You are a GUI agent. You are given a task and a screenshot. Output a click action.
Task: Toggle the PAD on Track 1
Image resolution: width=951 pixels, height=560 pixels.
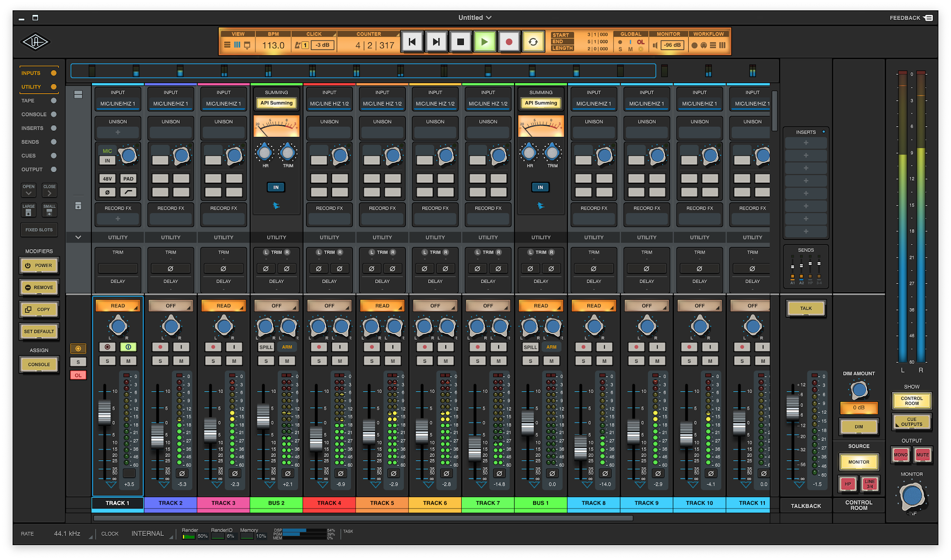[129, 179]
